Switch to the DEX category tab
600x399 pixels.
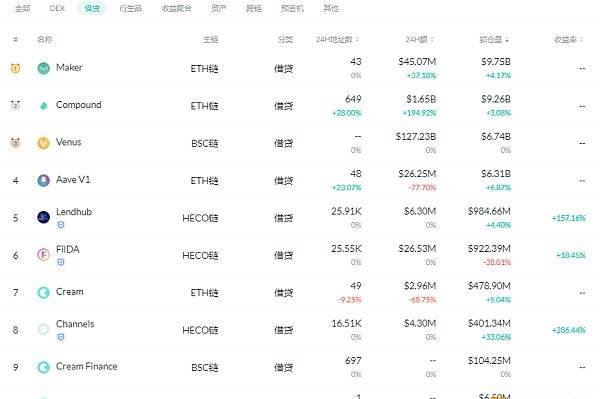(57, 8)
